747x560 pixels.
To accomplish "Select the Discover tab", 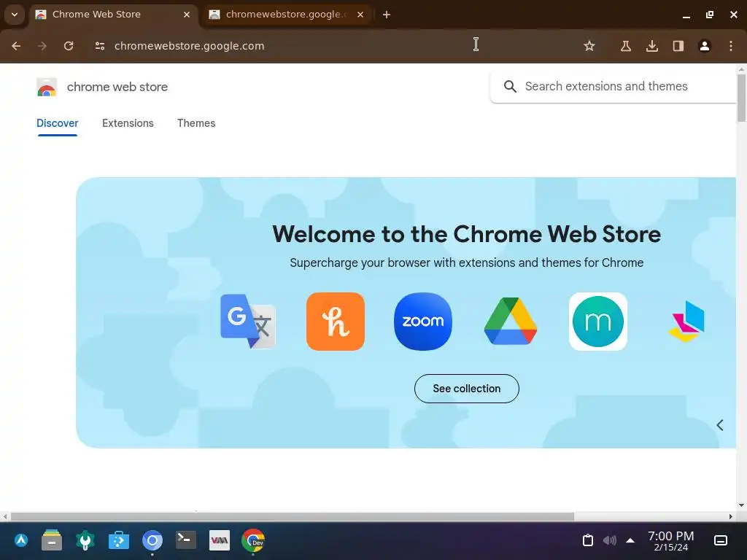I will [x=57, y=123].
